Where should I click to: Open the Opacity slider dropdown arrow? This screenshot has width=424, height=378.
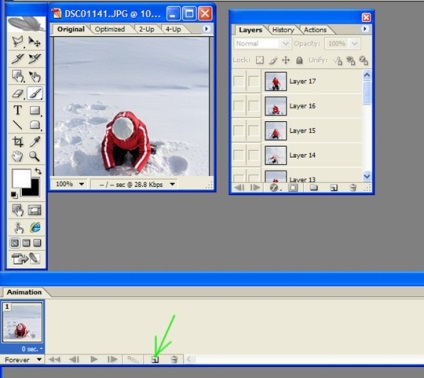355,44
